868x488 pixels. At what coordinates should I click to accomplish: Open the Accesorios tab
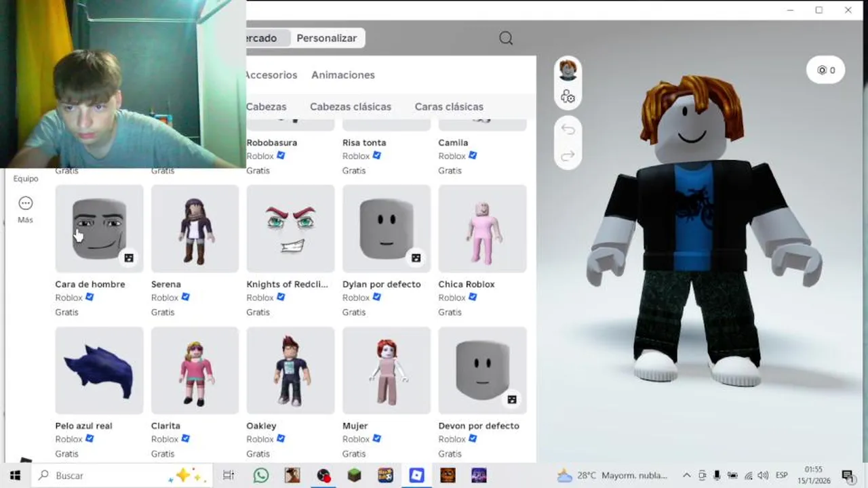(x=271, y=75)
